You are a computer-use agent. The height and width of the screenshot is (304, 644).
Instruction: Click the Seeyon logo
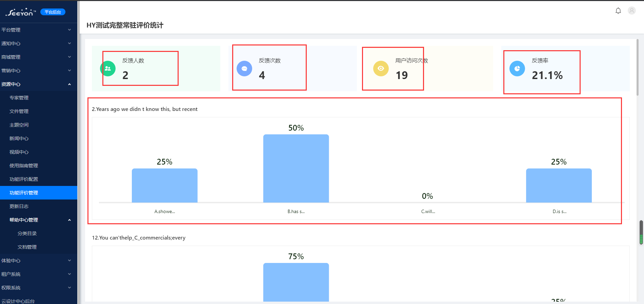coord(21,12)
